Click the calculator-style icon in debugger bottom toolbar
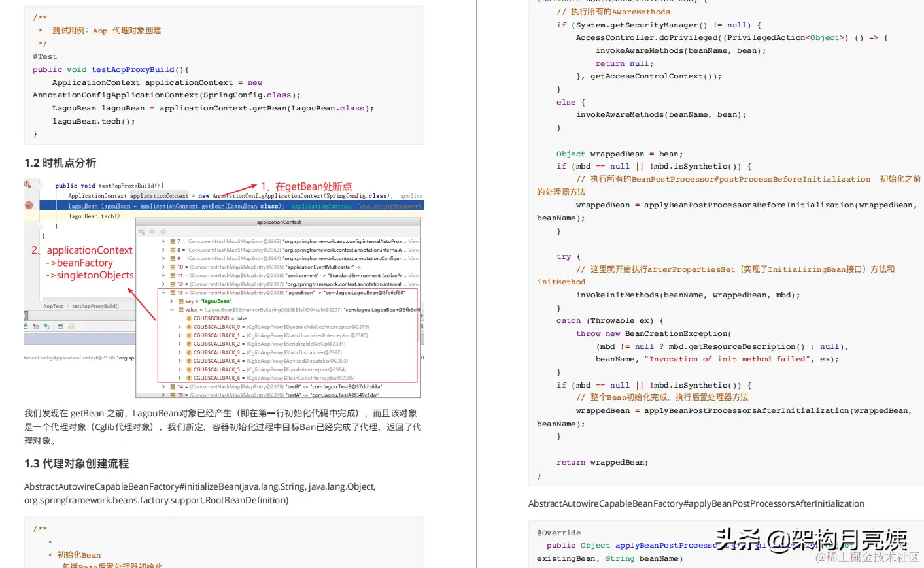 tap(60, 326)
